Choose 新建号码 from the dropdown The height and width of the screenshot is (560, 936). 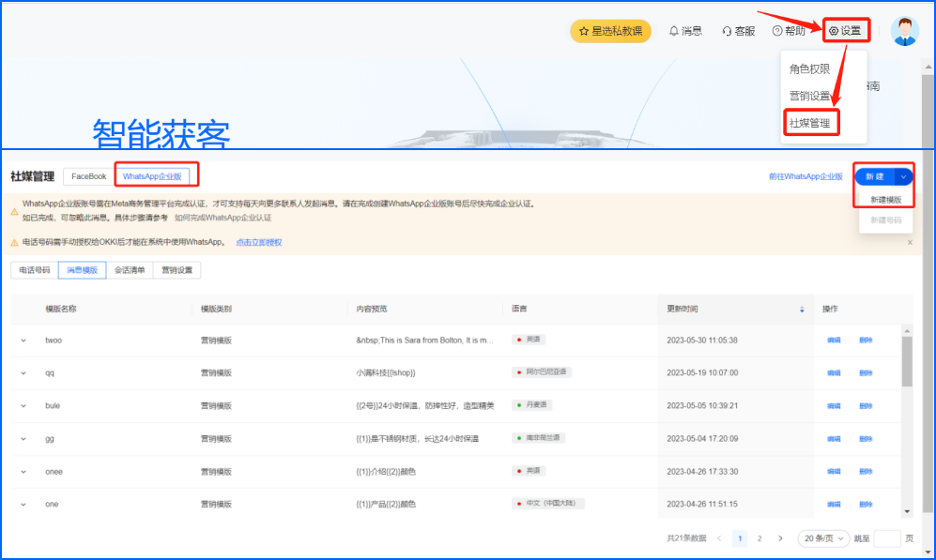click(886, 220)
